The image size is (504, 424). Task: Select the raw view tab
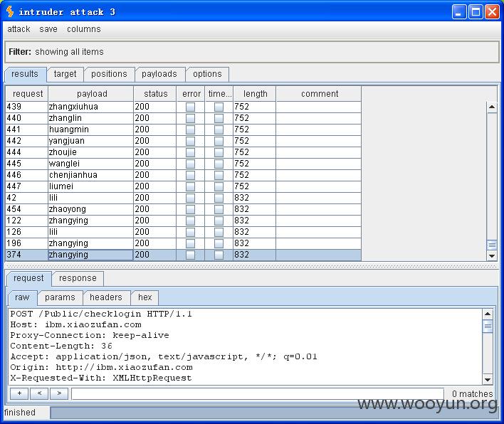pos(22,297)
